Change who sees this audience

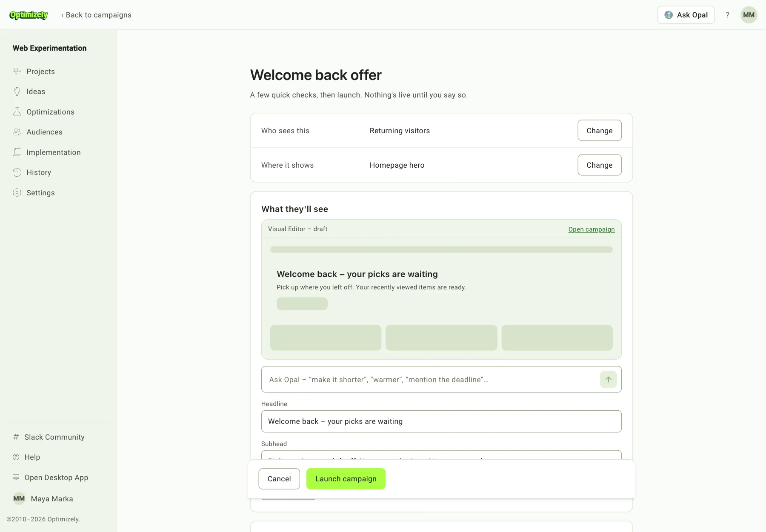tap(599, 130)
